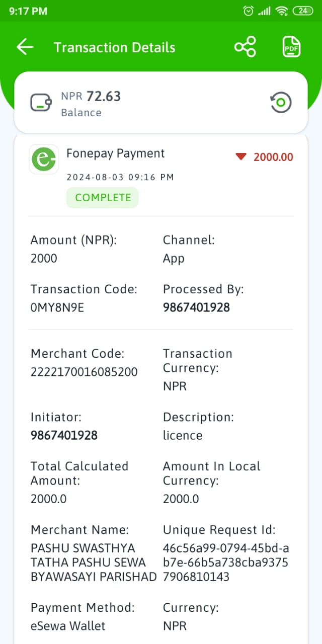Refresh the wallet balance
322x644 pixels.
pyautogui.click(x=281, y=103)
